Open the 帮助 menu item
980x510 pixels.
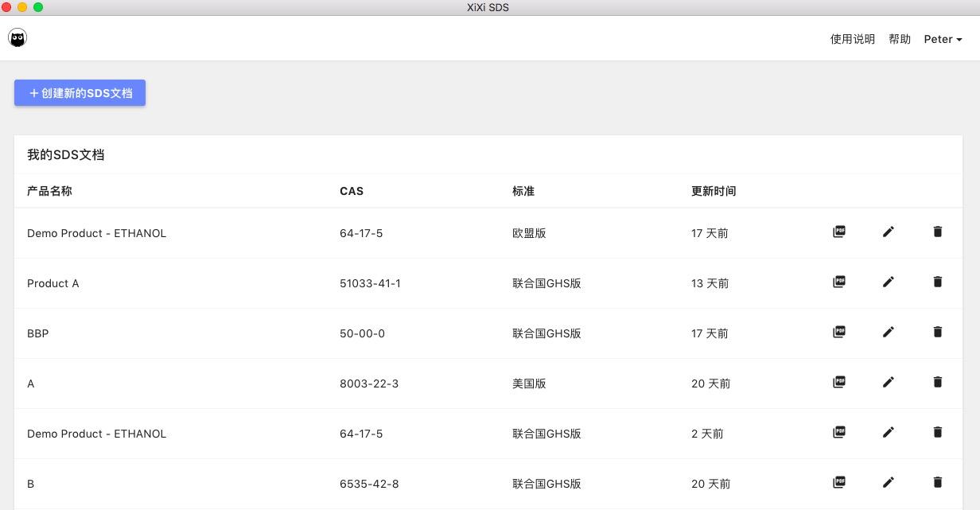[x=900, y=39]
